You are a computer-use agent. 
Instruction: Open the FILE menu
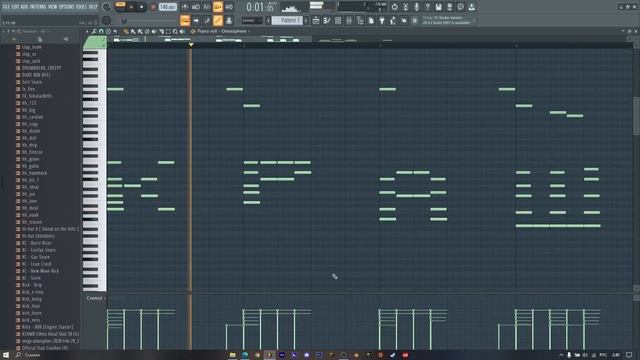coord(6,7)
